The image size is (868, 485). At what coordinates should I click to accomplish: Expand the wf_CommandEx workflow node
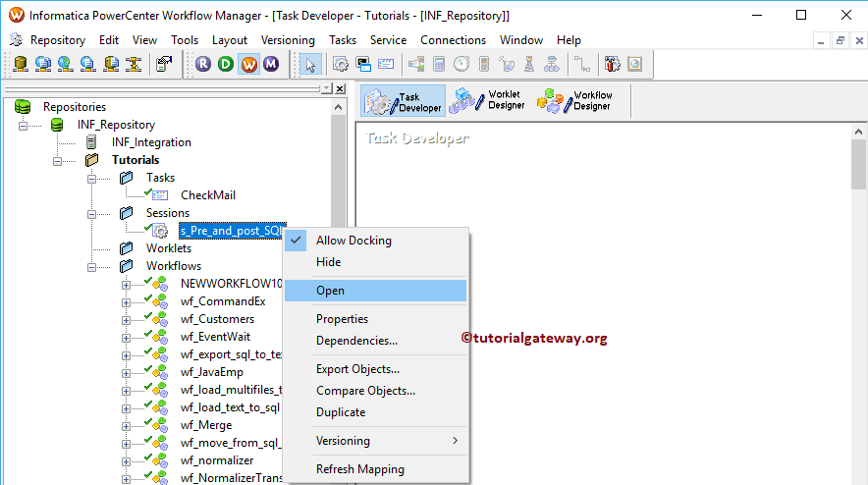(x=126, y=302)
